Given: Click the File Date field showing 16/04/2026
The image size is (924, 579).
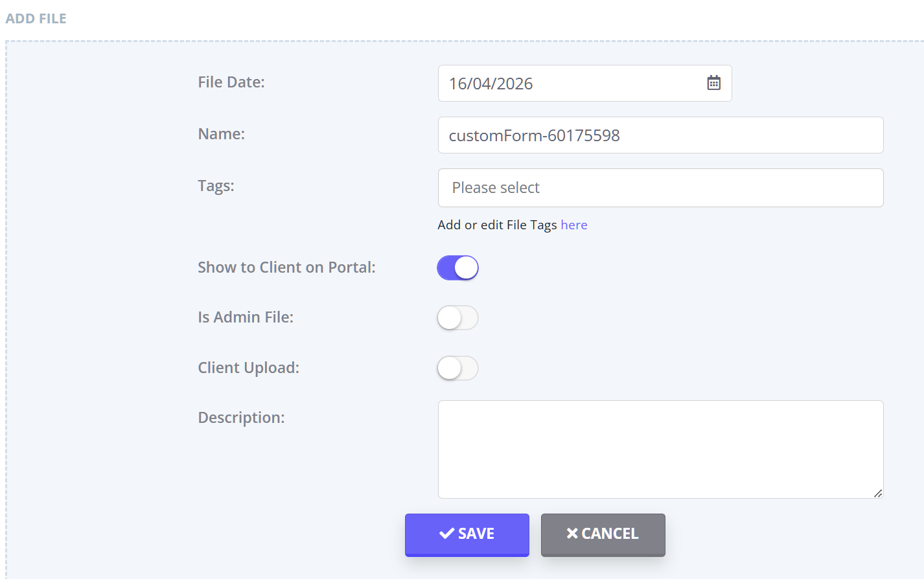Looking at the screenshot, I should pos(570,84).
